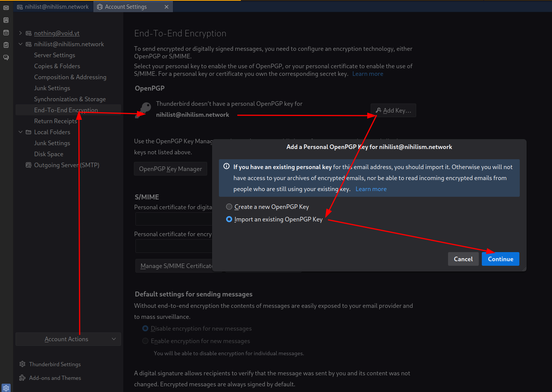Click Learn more link in the dialog

(x=371, y=189)
